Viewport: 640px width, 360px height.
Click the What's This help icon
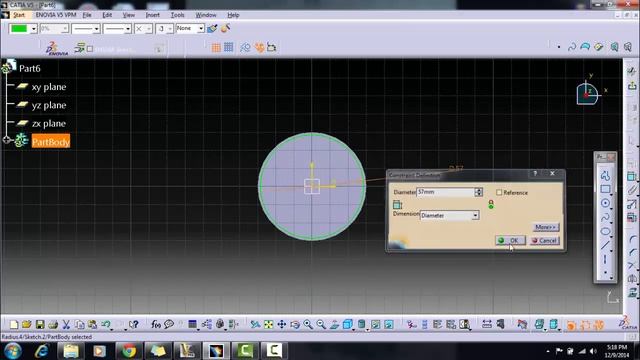click(x=133, y=324)
